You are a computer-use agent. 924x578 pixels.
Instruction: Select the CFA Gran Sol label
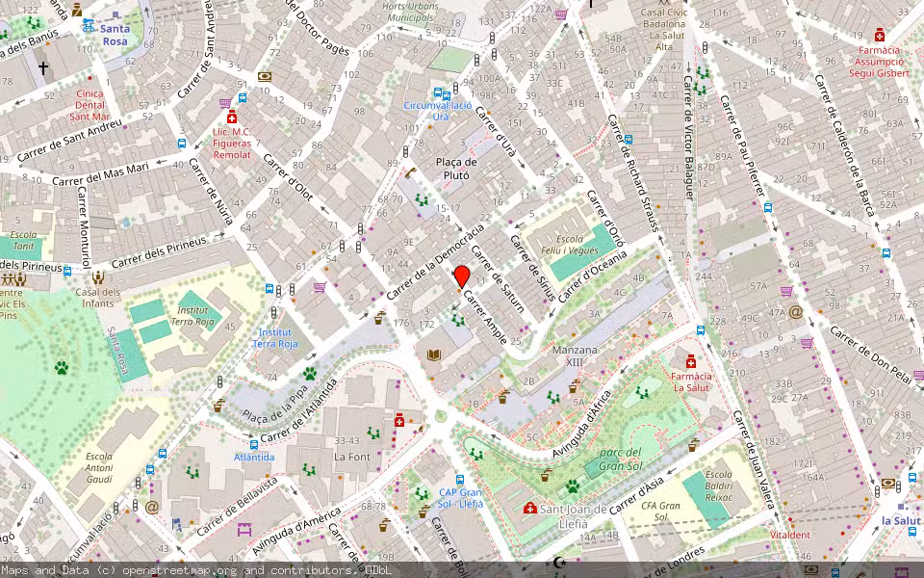tap(660, 511)
